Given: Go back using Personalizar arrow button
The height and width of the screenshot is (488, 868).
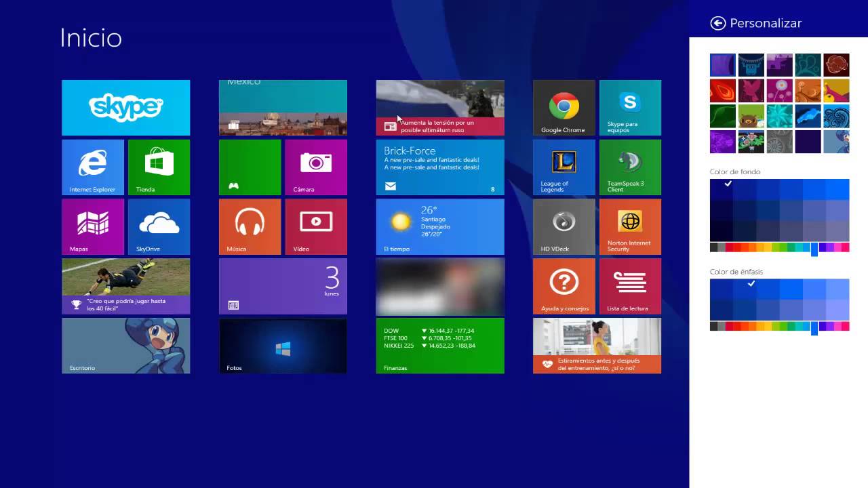Looking at the screenshot, I should (x=717, y=23).
